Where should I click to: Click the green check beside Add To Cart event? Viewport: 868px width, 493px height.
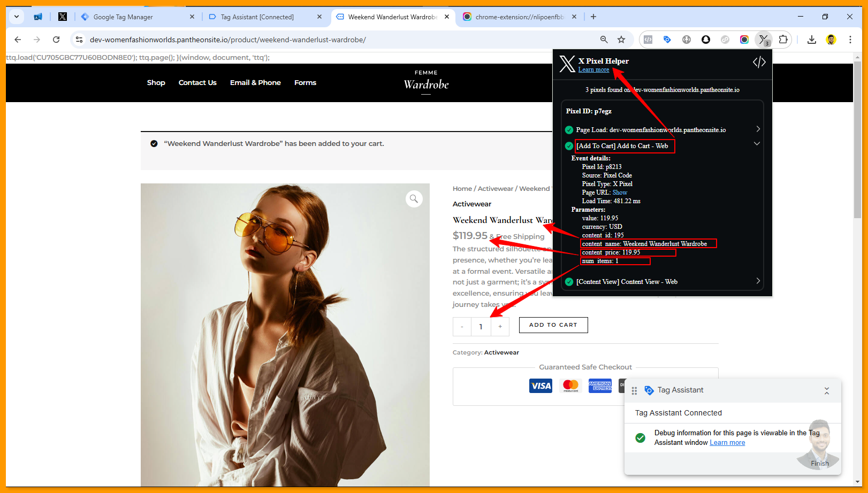pos(569,146)
